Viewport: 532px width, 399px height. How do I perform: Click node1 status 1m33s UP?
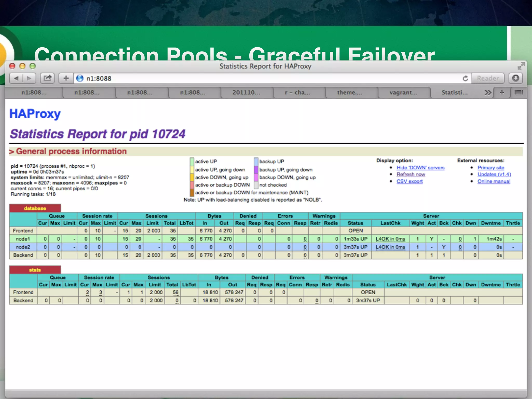[355, 239]
